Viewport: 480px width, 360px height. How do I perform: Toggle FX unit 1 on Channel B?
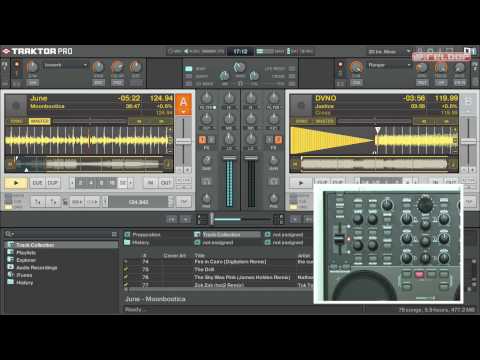(269, 140)
